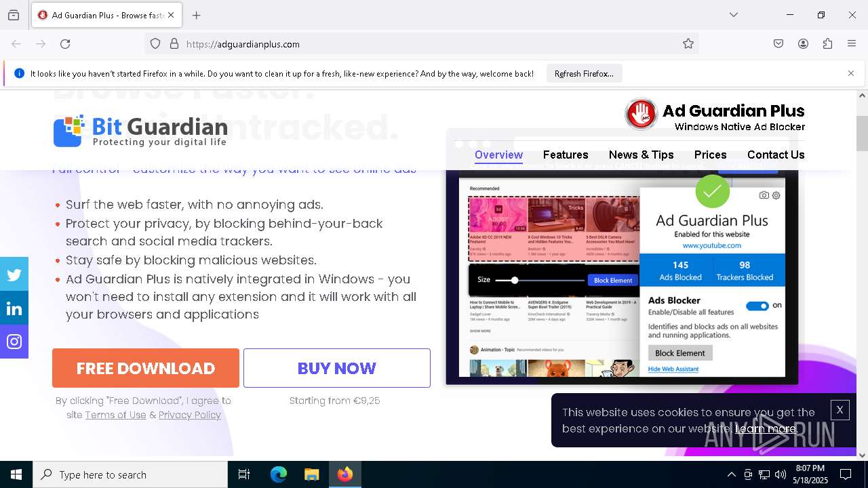Launch Microsoft Edge from taskbar
The width and height of the screenshot is (868, 488).
pyautogui.click(x=279, y=474)
